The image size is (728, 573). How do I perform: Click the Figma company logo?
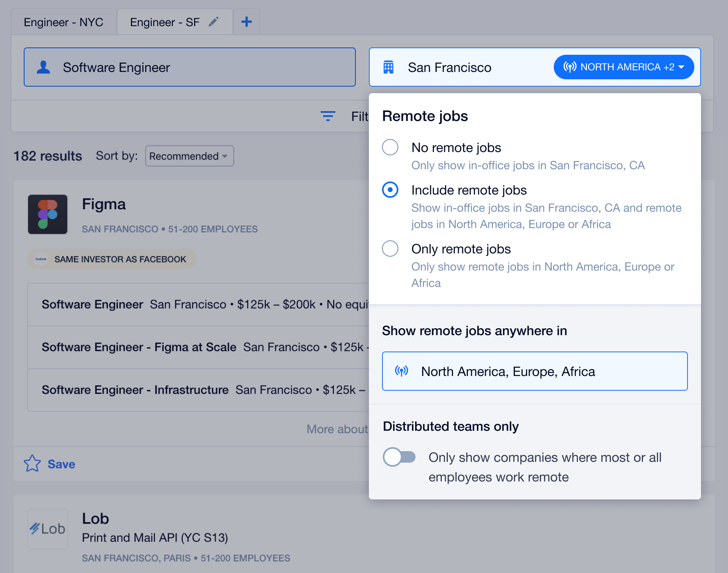pos(47,214)
